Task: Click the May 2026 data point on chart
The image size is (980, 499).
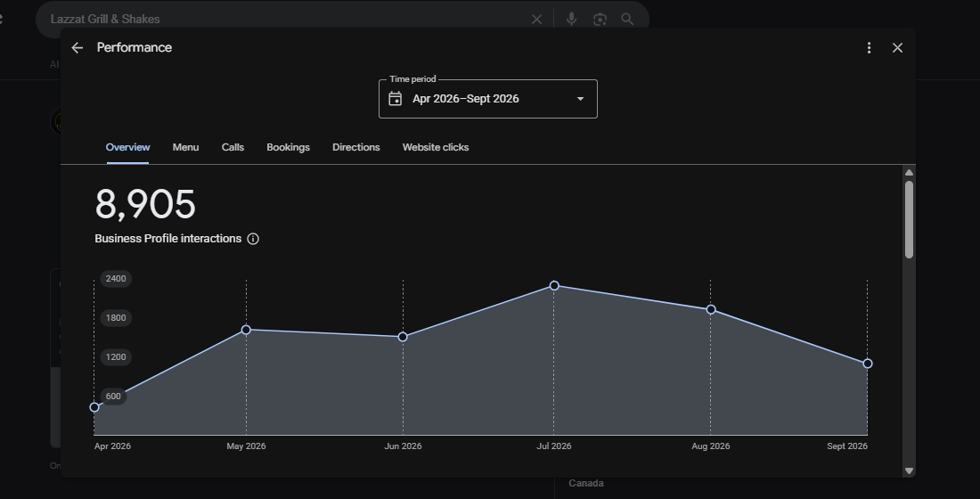Action: (x=246, y=330)
